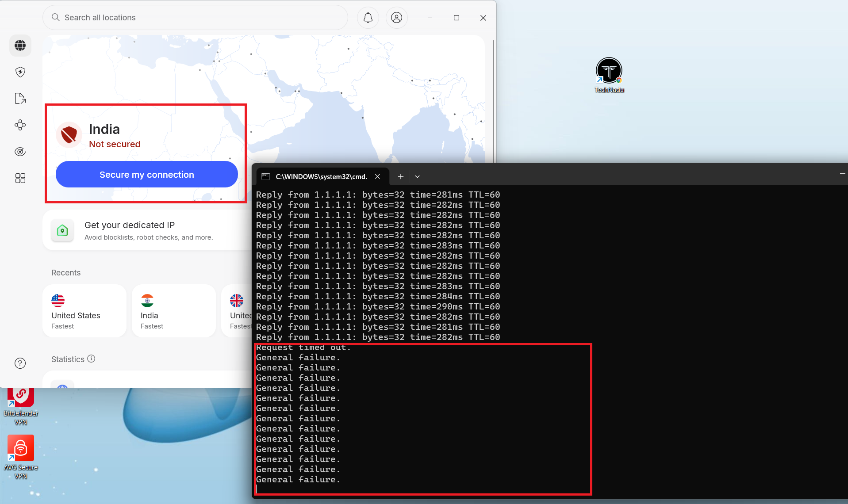Viewport: 848px width, 504px height.
Task: Click the 'time=290ms' reply line in terminal
Action: pyautogui.click(x=378, y=306)
